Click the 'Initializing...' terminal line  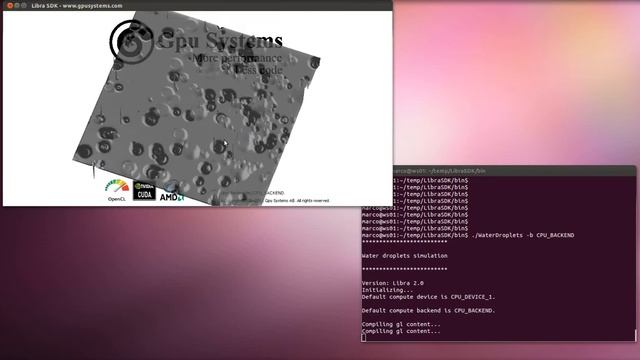tap(387, 290)
